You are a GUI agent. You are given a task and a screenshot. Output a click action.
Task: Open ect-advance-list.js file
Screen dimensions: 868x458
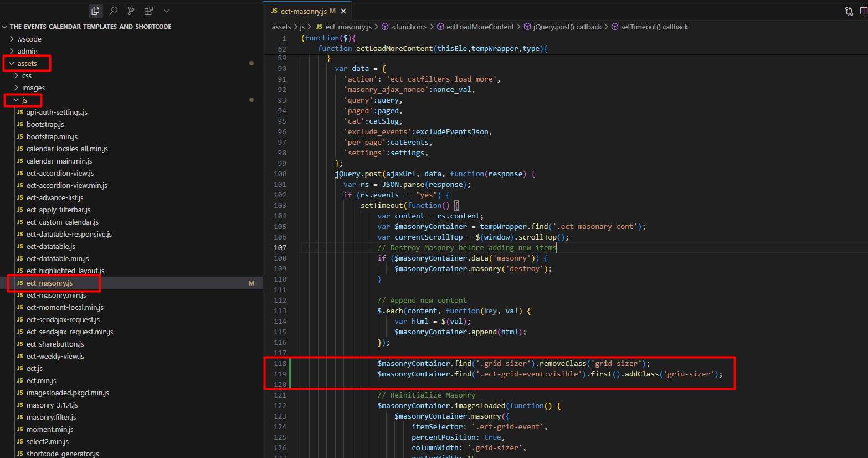coord(55,197)
